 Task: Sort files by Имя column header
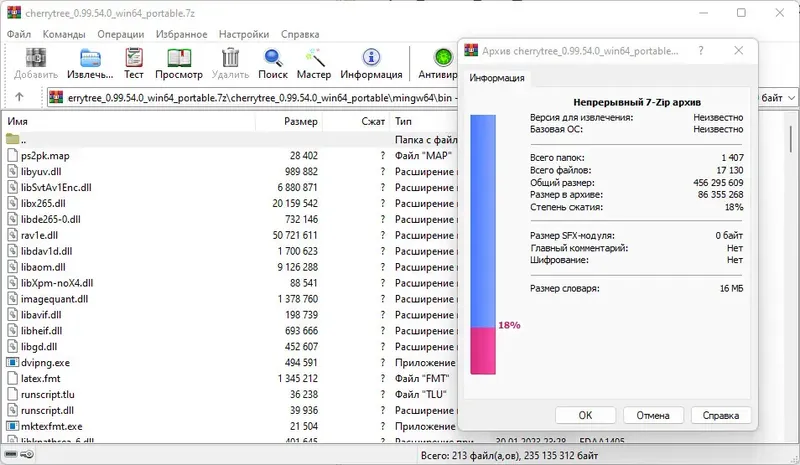coord(129,121)
